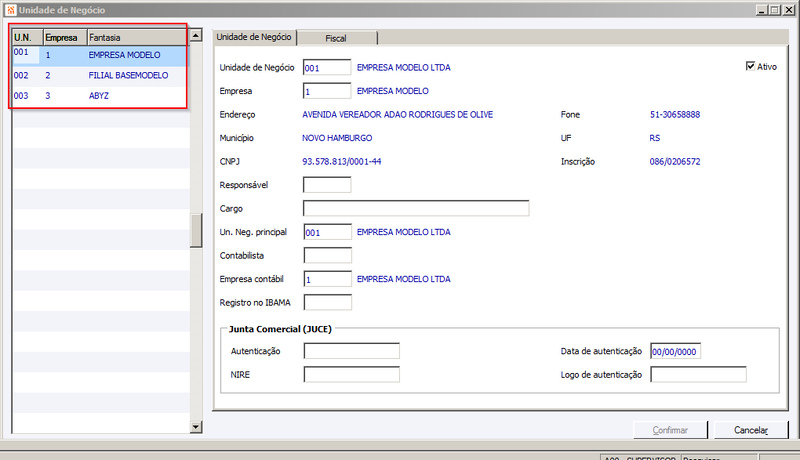Screen dimensions: 800x460
Task: Click the 001 cell in the U.N. column
Action: (26, 55)
